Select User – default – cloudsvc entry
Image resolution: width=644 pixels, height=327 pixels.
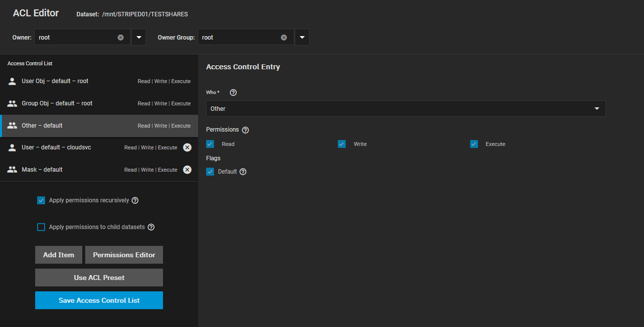coord(99,147)
